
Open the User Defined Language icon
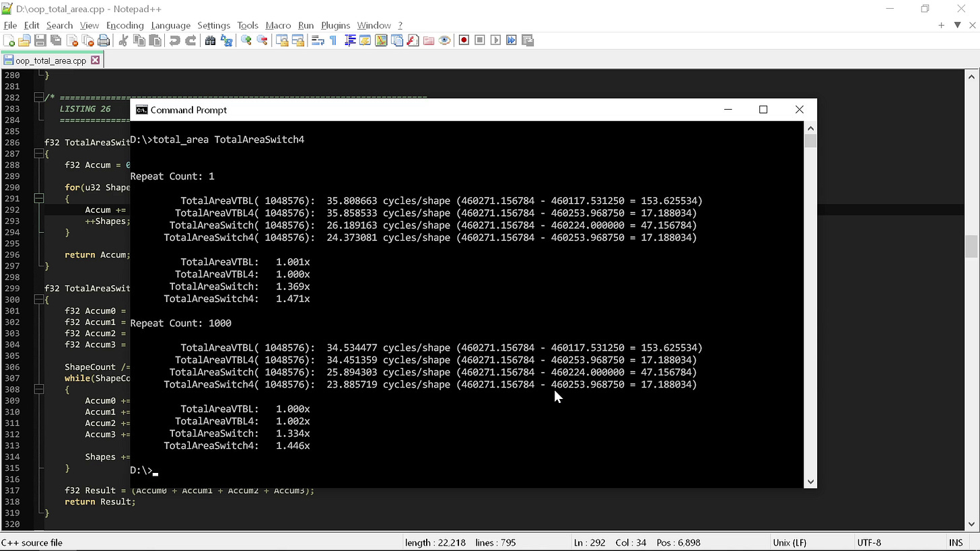(x=365, y=40)
